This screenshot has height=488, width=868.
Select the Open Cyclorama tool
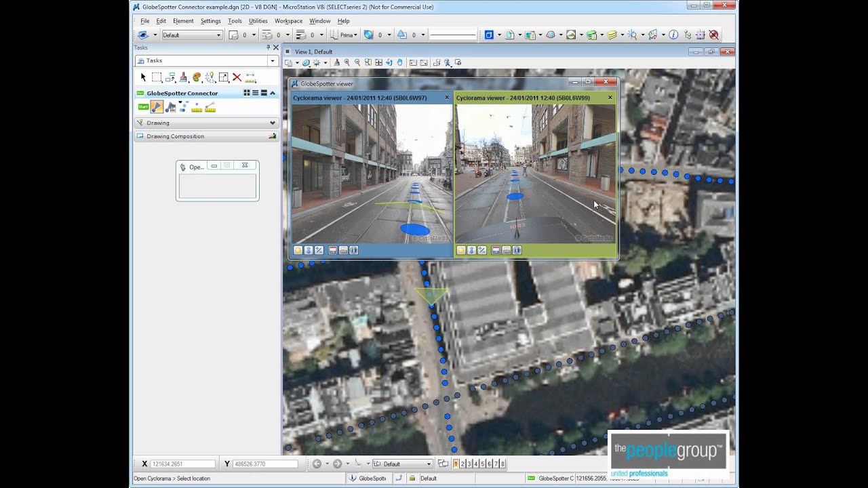point(157,106)
